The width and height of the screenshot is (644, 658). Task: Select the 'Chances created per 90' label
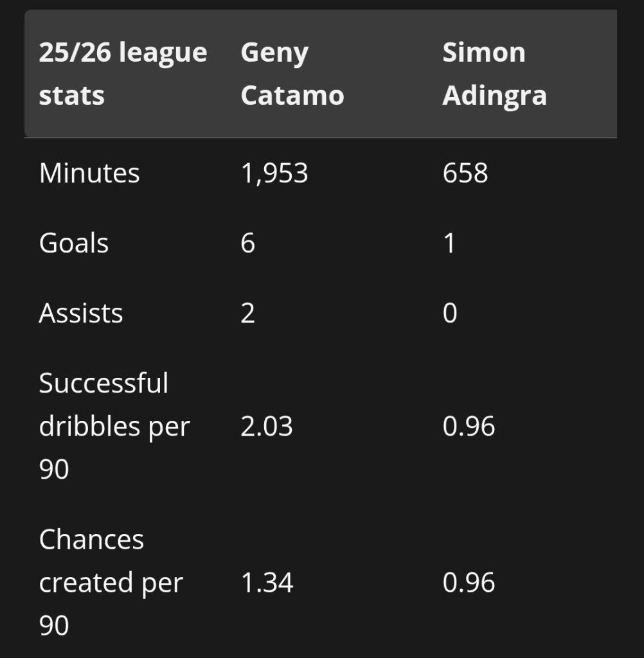111,582
